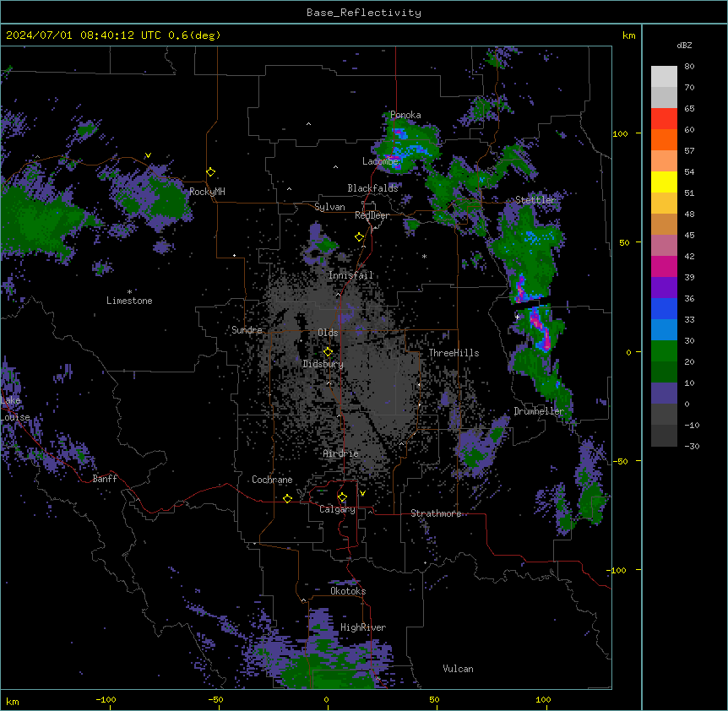Select the Banff label
The height and width of the screenshot is (711, 728).
tap(105, 479)
